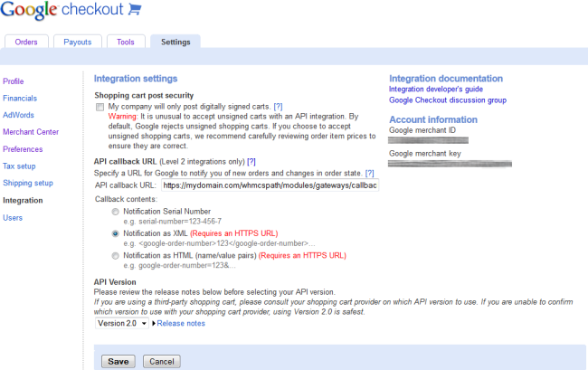Open the Tools tab

pyautogui.click(x=126, y=42)
